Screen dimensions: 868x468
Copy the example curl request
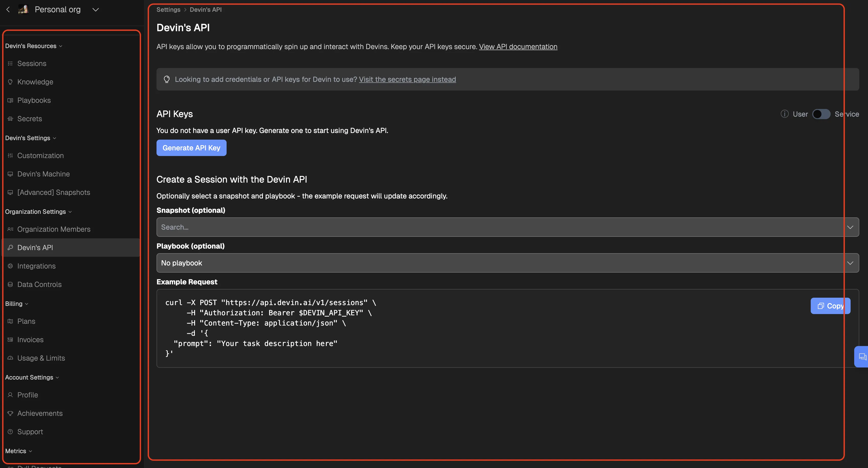(x=830, y=306)
